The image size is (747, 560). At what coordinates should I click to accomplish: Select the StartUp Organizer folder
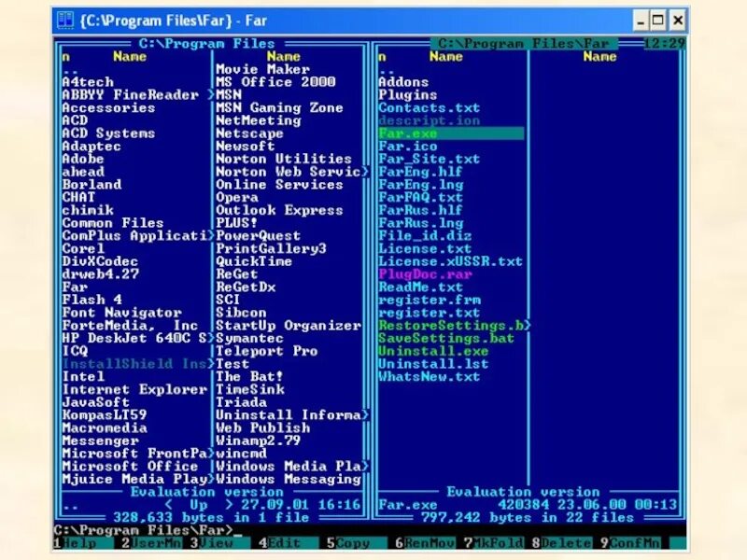click(x=289, y=326)
